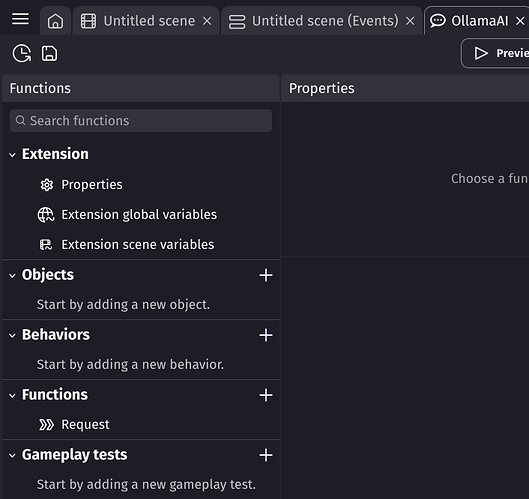Focus the Search functions field
Viewport: 529px width, 499px height.
pyautogui.click(x=141, y=120)
